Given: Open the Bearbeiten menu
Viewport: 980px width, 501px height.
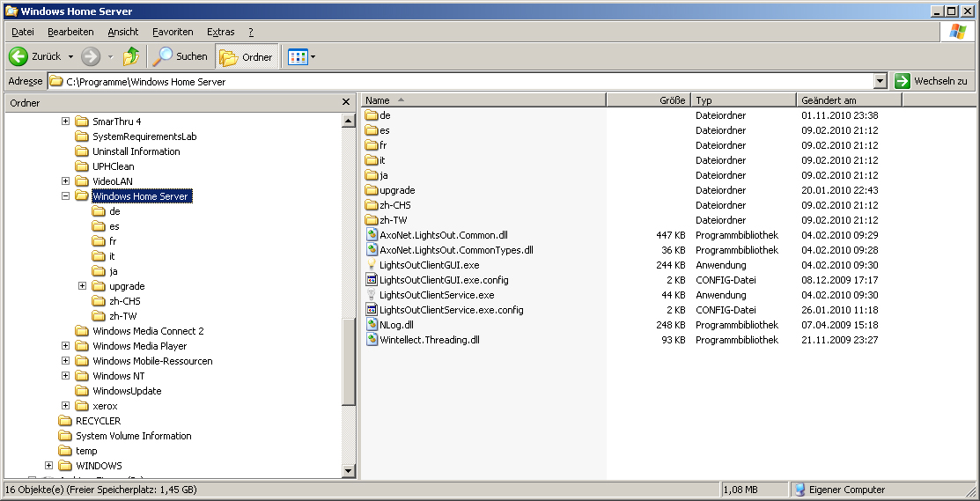Looking at the screenshot, I should click(x=70, y=32).
